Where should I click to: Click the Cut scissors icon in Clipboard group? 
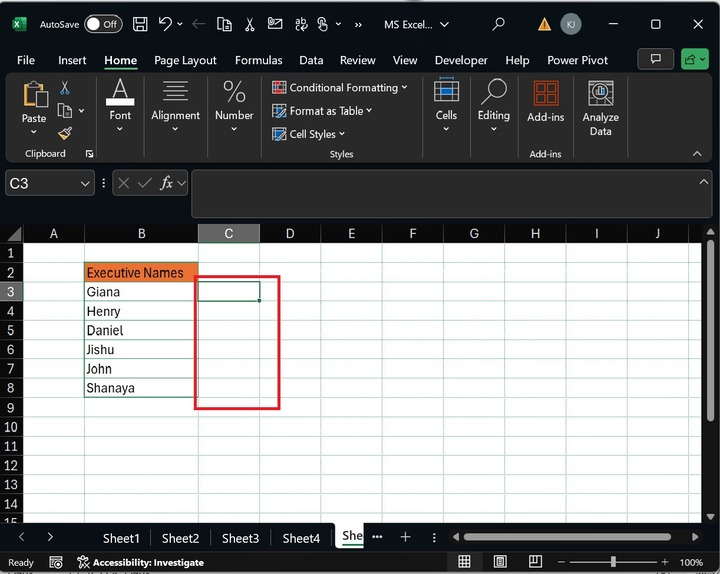(65, 88)
